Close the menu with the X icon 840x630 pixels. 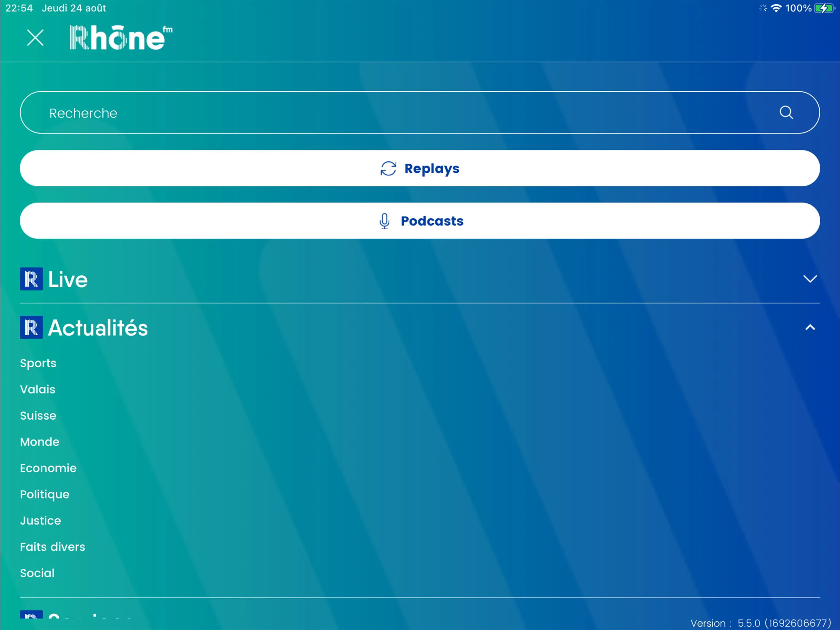tap(35, 38)
